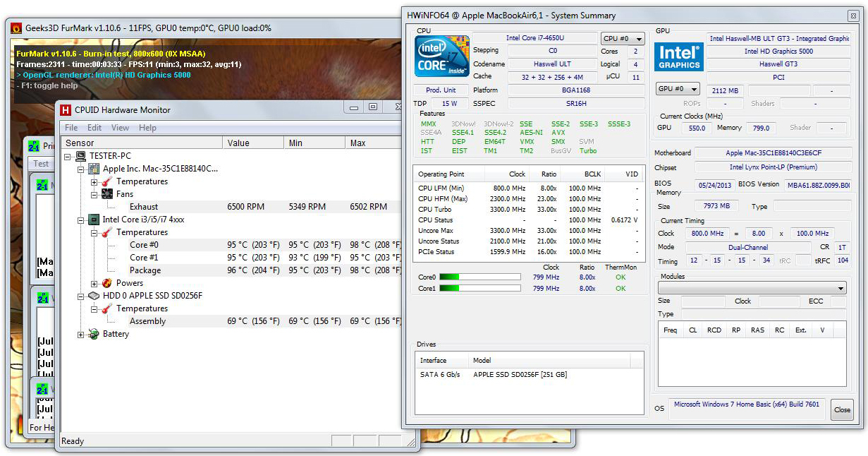This screenshot has width=868, height=456.
Task: Click the Dual-Channel memory mode field
Action: 748,248
